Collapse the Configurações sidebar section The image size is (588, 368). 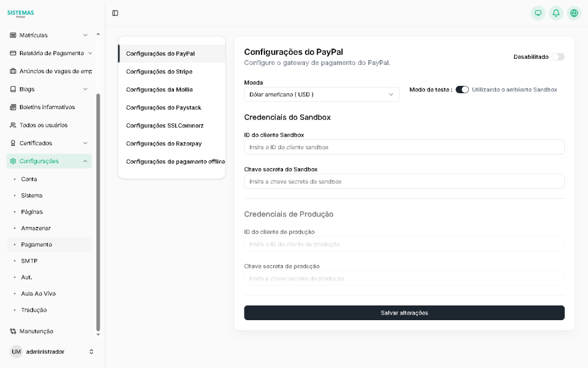coord(85,161)
